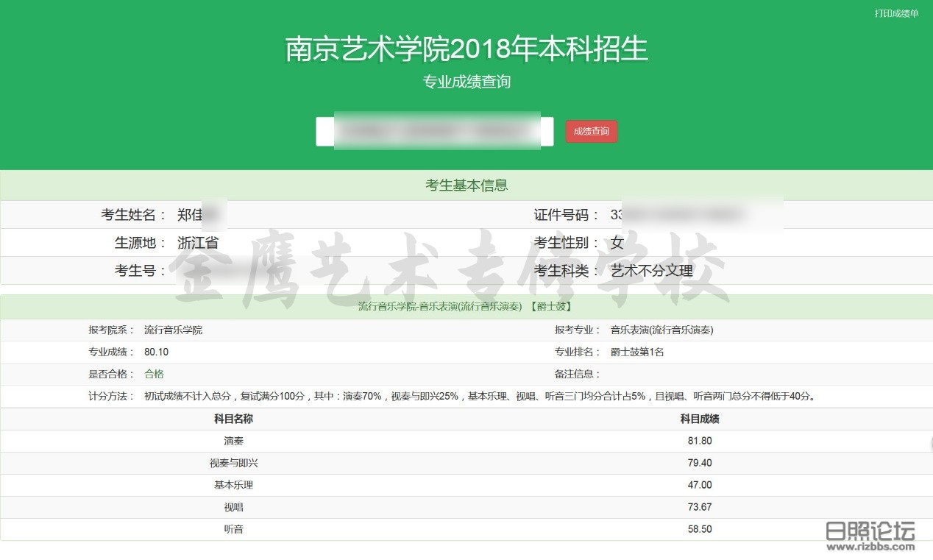This screenshot has height=560, width=933.
Task: Click the 专业成绩 value 80.10
Action: (x=157, y=352)
